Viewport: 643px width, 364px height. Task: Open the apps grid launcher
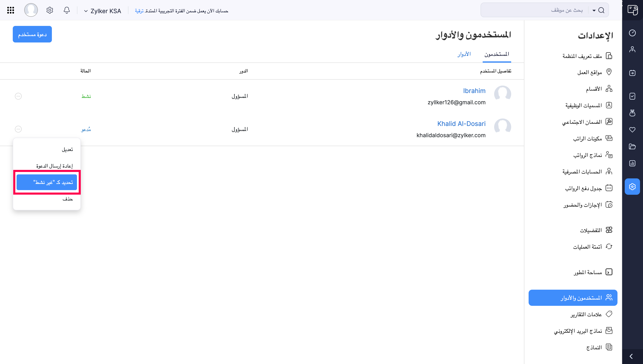[x=10, y=10]
